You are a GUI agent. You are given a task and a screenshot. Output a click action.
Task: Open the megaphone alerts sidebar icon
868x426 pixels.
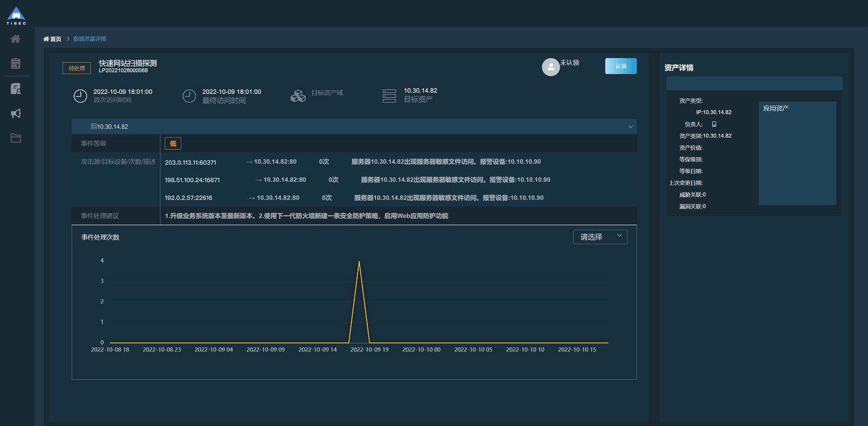click(16, 113)
